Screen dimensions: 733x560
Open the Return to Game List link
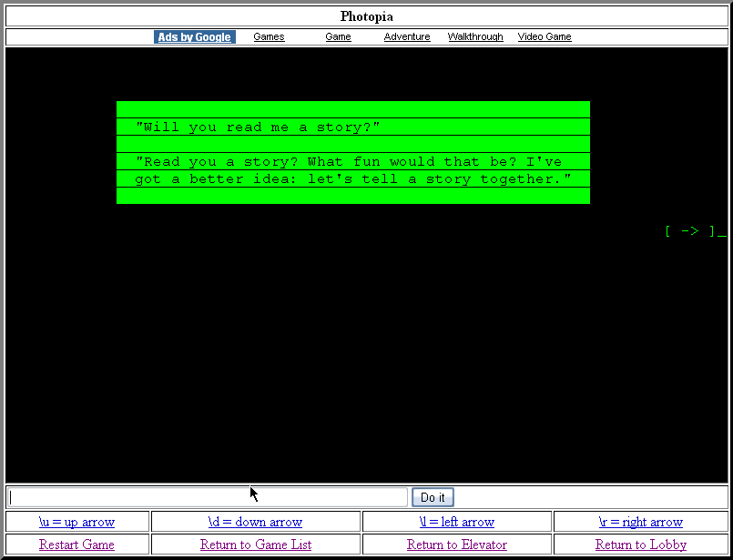tap(256, 544)
